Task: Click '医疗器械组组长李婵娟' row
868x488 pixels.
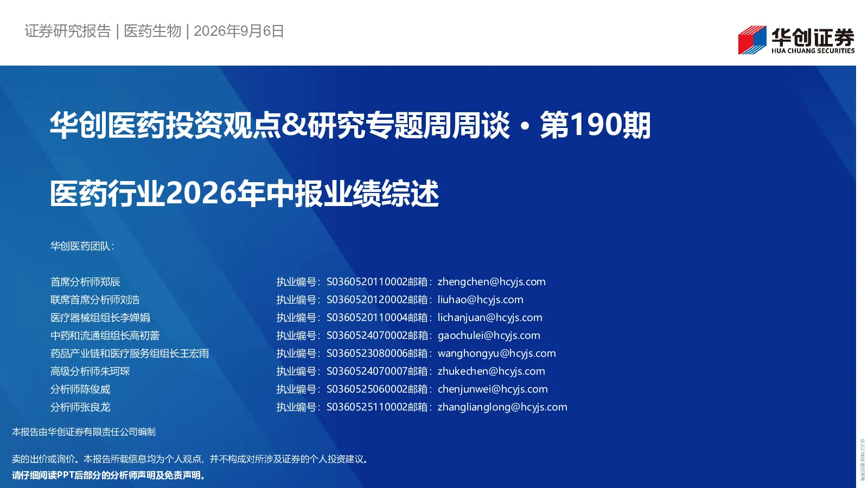Action: tap(100, 318)
